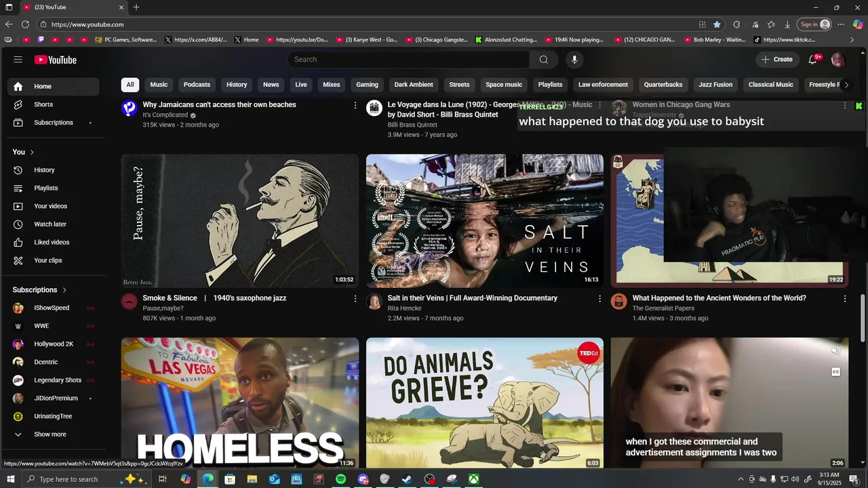This screenshot has width=868, height=488.
Task: Open options for Ancient Wonders video
Action: coord(844,298)
